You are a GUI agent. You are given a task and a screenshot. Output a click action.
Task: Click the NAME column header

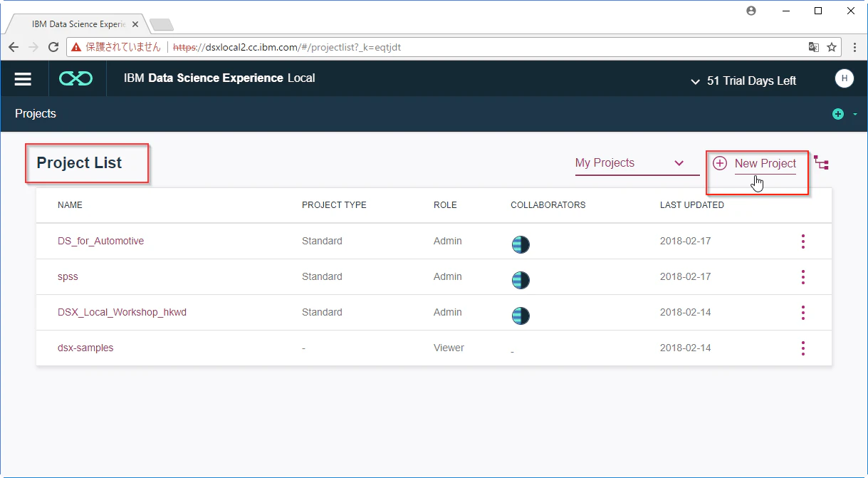(70, 205)
